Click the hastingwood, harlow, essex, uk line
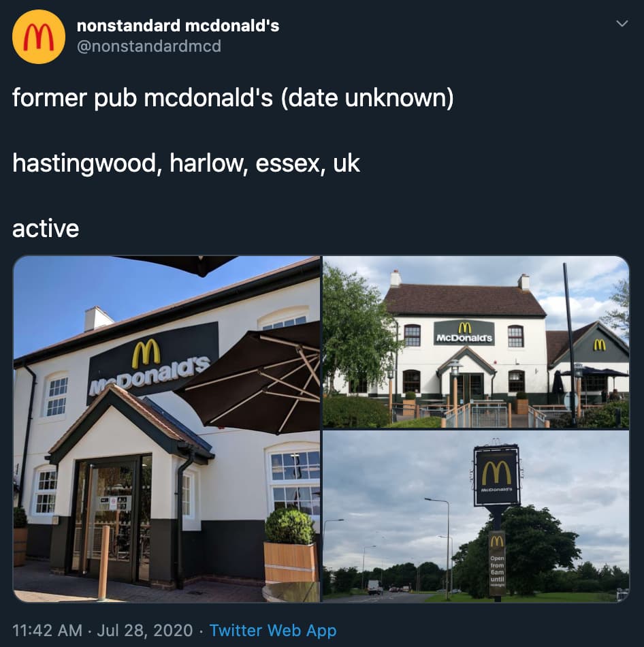The height and width of the screenshot is (647, 644). pos(186,163)
